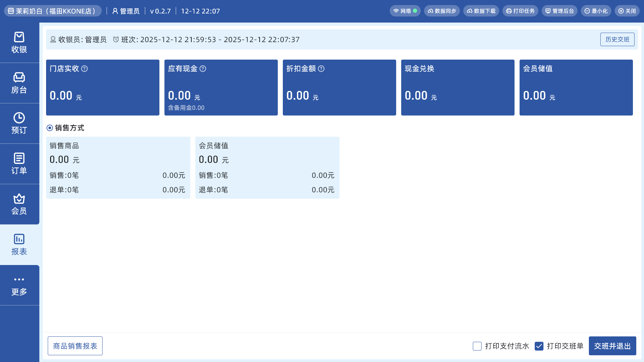644x362 pixels.
Task: Open 商品销售报表 report
Action: tap(75, 346)
